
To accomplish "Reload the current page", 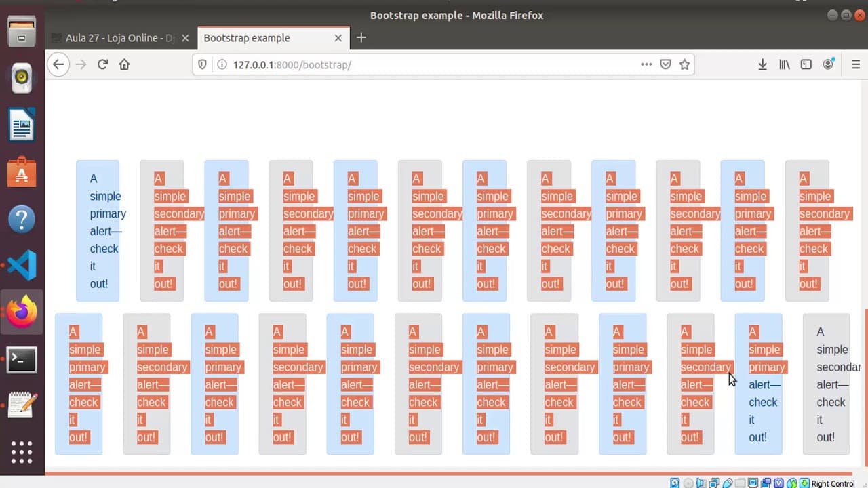I will point(102,64).
